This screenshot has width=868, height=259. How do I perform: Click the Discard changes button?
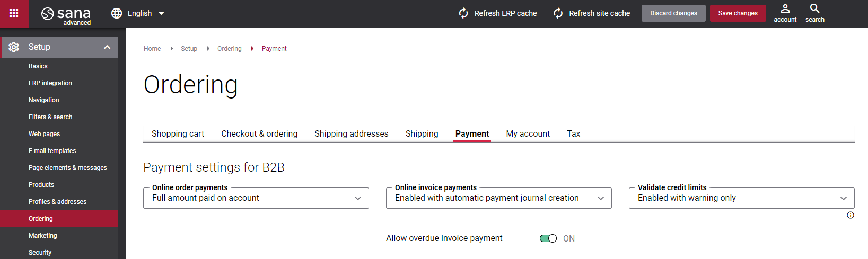(x=673, y=13)
